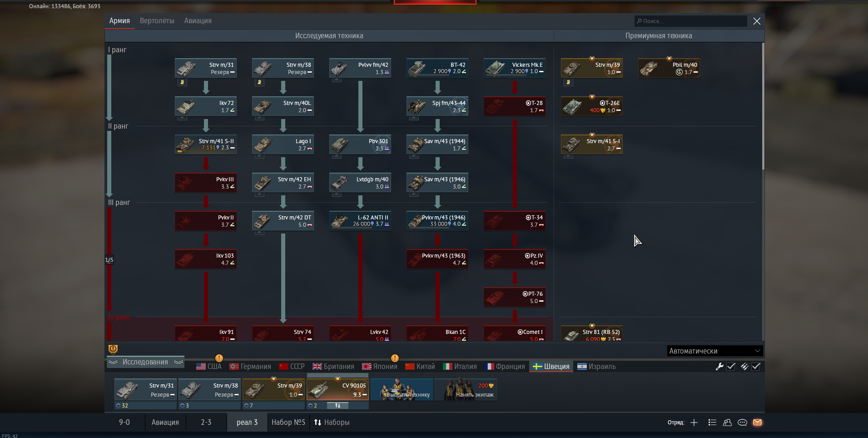
Task: Select the premium Strv 81 (RB 52) card
Action: pos(592,333)
